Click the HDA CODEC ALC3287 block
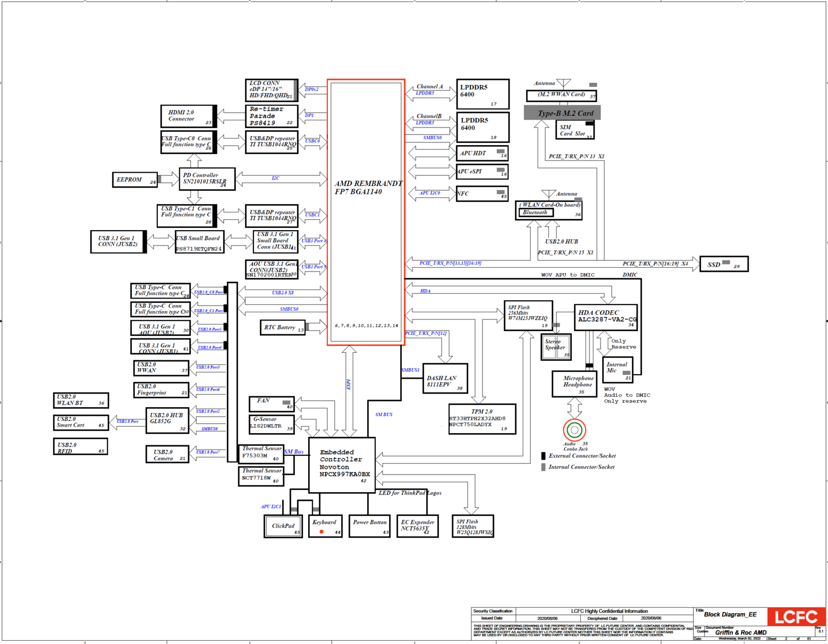 pos(606,317)
